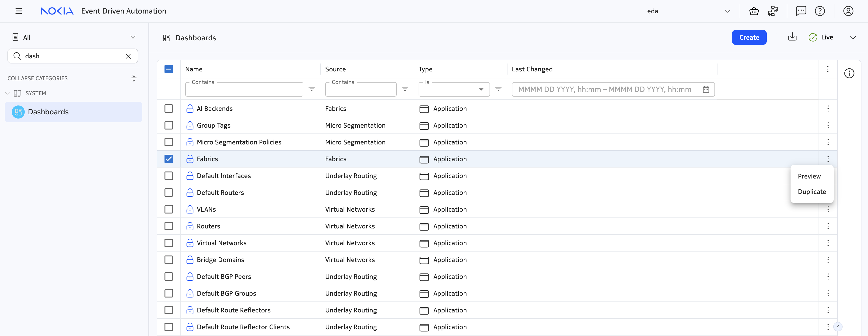Open Dashboards in the sidebar
Viewport: 868px width, 336px height.
(73, 112)
